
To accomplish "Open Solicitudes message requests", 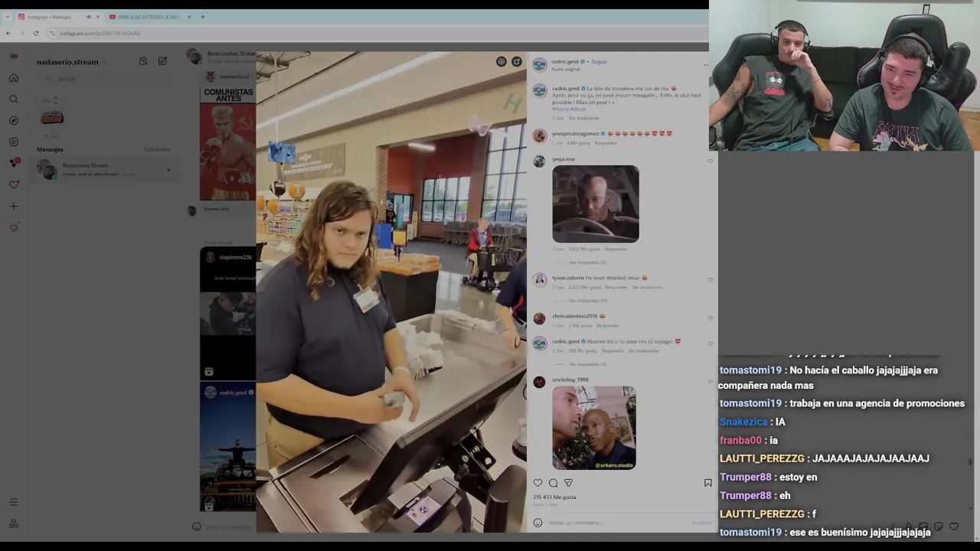I will (157, 149).
